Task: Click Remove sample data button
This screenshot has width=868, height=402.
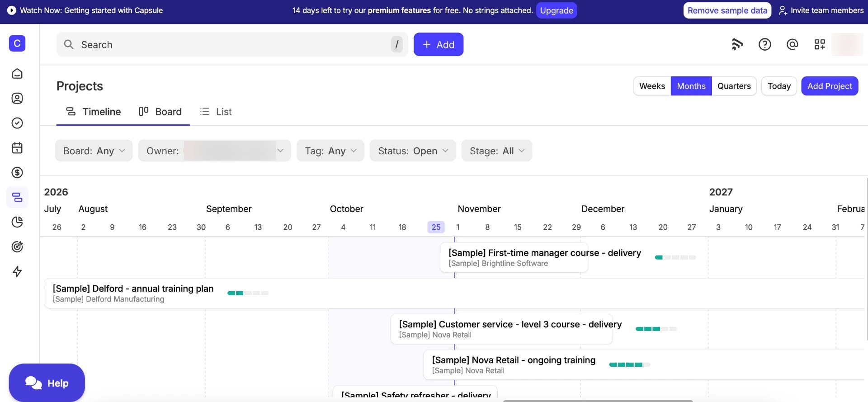Action: tap(727, 10)
